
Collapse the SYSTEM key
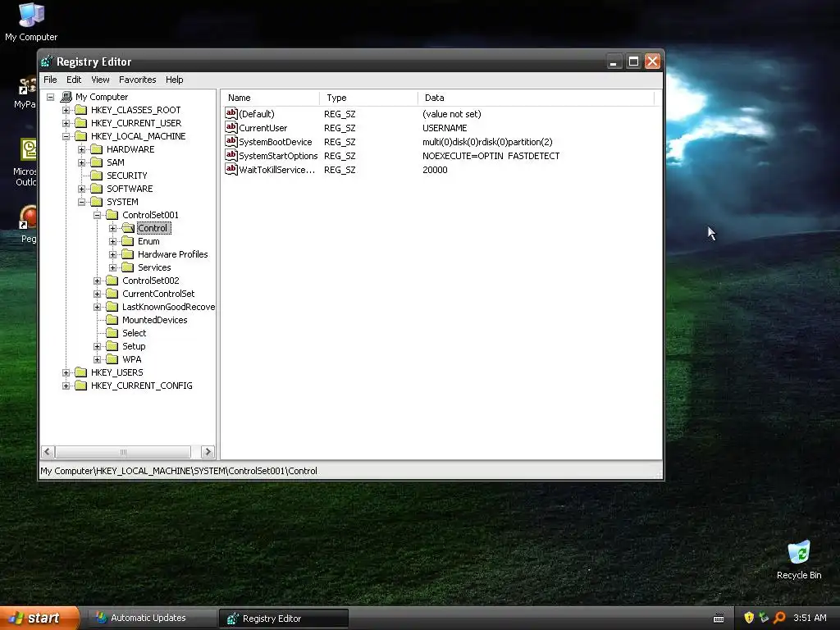coord(81,202)
